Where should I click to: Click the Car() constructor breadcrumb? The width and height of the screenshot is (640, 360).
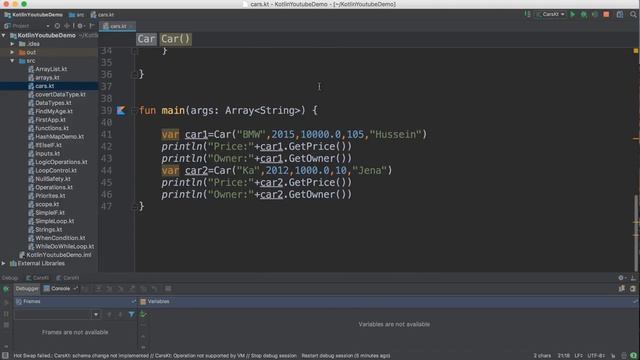click(x=176, y=39)
